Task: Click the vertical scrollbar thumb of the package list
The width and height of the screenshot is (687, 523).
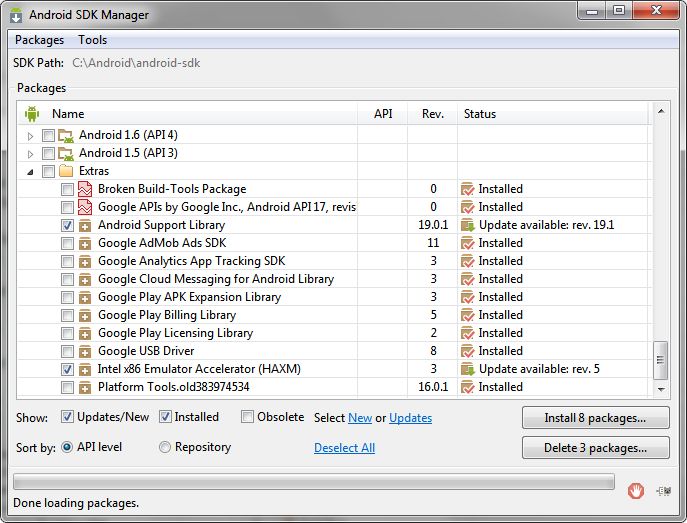Action: pos(661,360)
